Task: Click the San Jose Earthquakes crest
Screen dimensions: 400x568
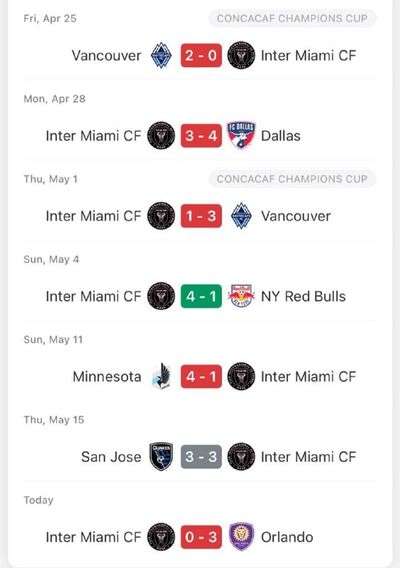Action: point(161,456)
